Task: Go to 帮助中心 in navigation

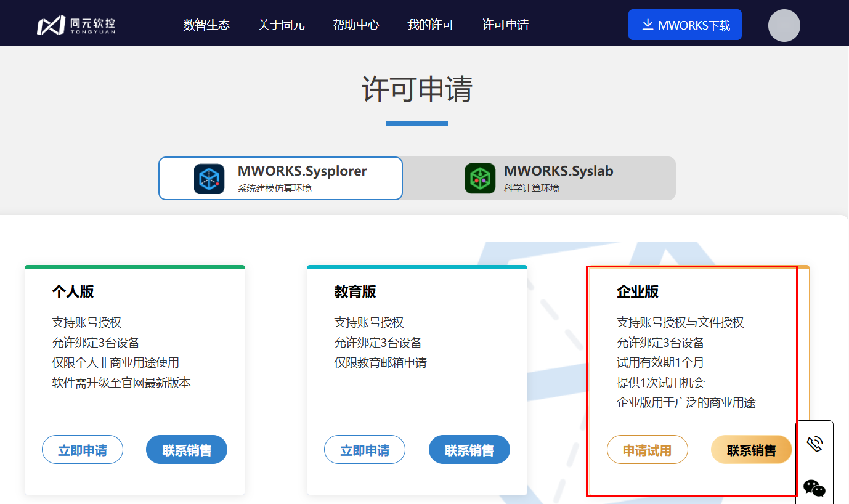Action: click(355, 25)
